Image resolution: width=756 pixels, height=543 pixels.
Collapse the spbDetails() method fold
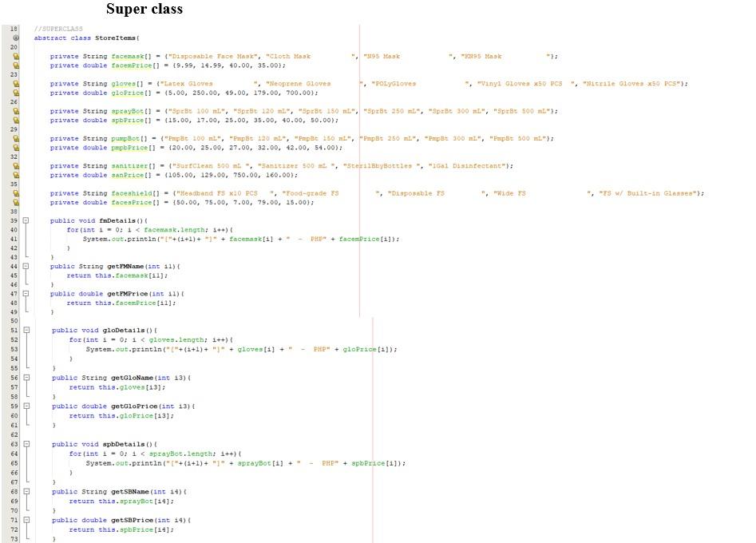click(26, 444)
